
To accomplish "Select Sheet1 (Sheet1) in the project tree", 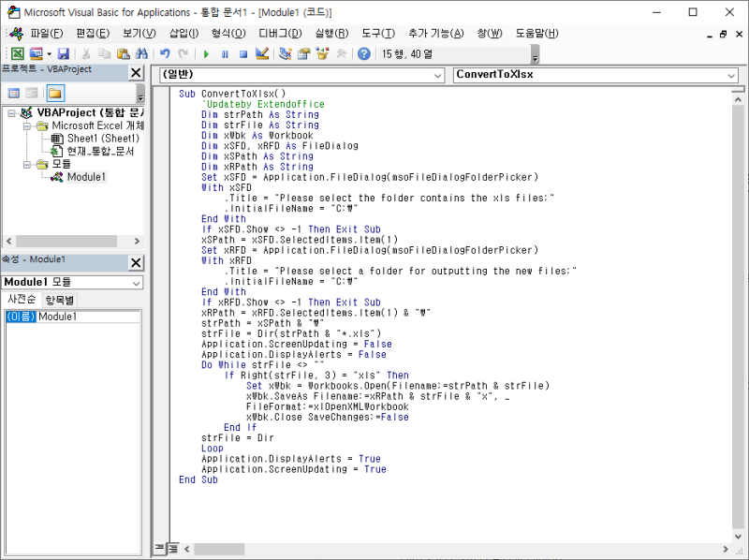I will [102, 139].
